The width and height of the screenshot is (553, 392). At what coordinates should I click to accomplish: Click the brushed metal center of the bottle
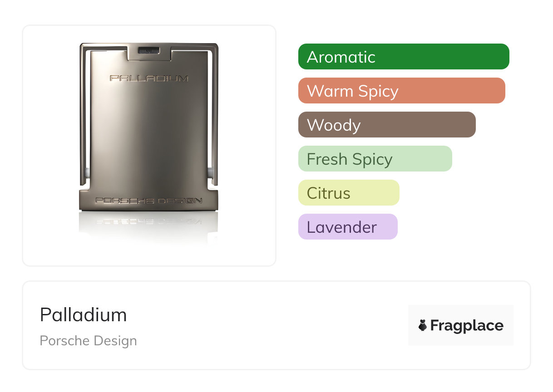(149, 136)
